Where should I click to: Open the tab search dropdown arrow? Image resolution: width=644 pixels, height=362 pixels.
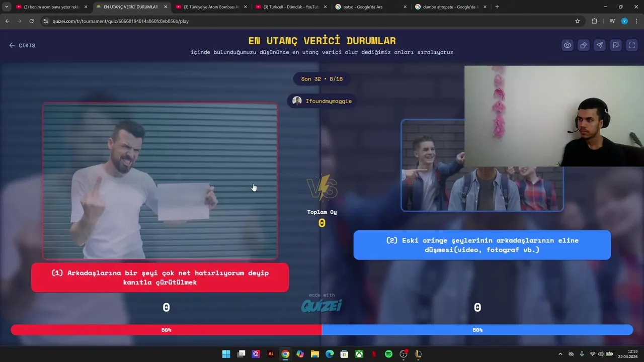(6, 7)
